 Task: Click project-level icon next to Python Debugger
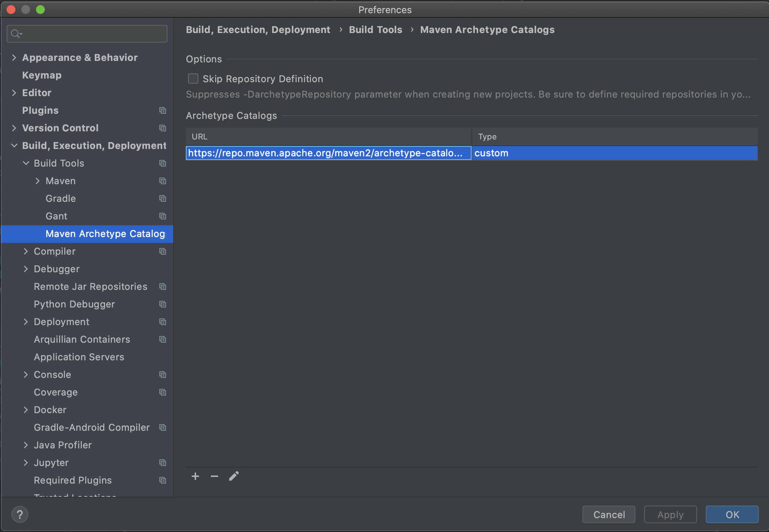[163, 304]
